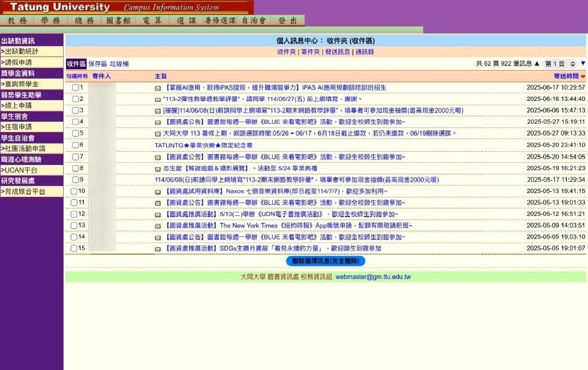Click the envelope icon on message row 15
Viewport: 588px width, 370px height.
158,249
